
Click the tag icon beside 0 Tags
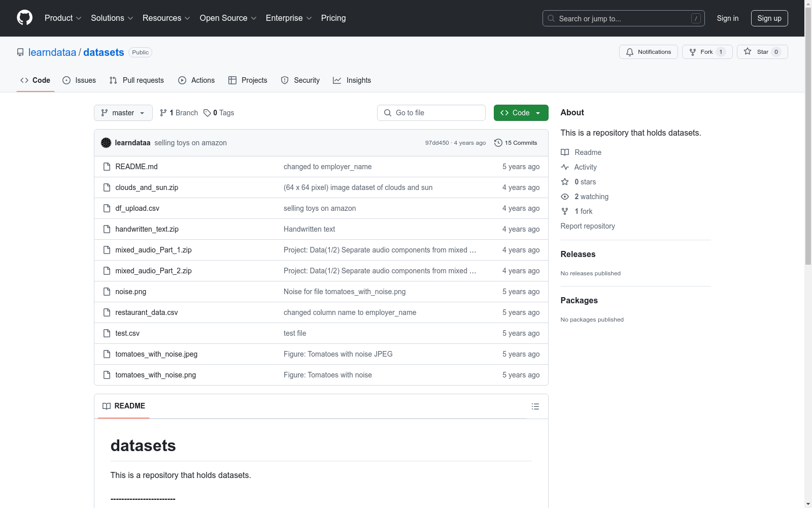(207, 113)
